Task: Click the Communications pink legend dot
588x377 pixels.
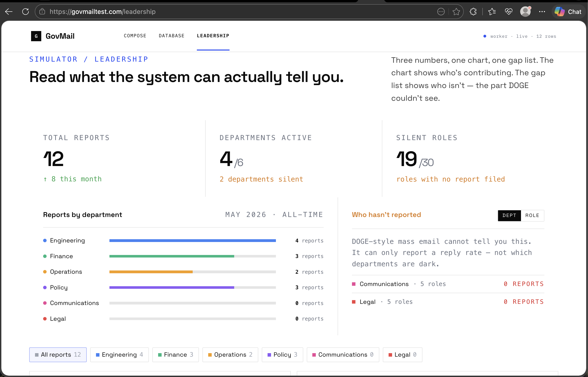Action: 45,303
